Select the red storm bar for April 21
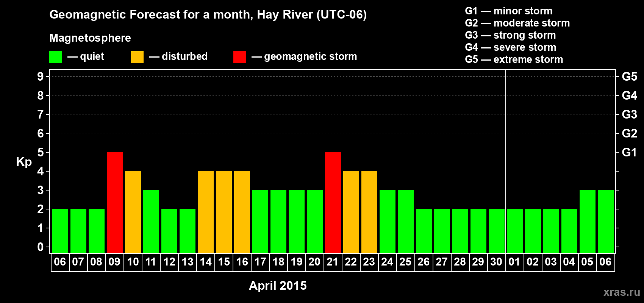644x303 pixels. click(x=333, y=202)
